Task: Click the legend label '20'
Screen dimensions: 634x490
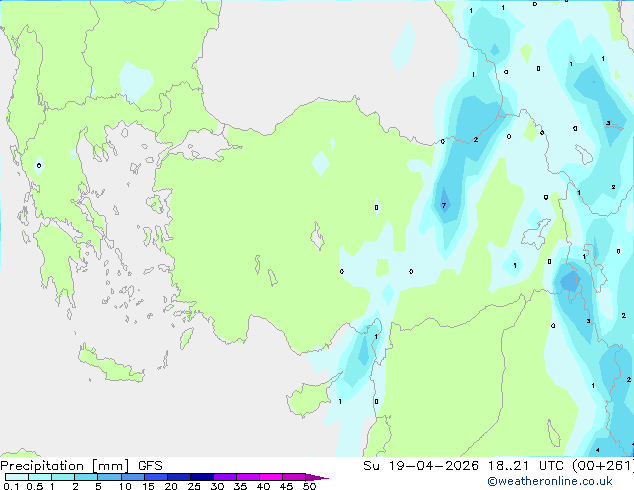Action: pyautogui.click(x=171, y=486)
